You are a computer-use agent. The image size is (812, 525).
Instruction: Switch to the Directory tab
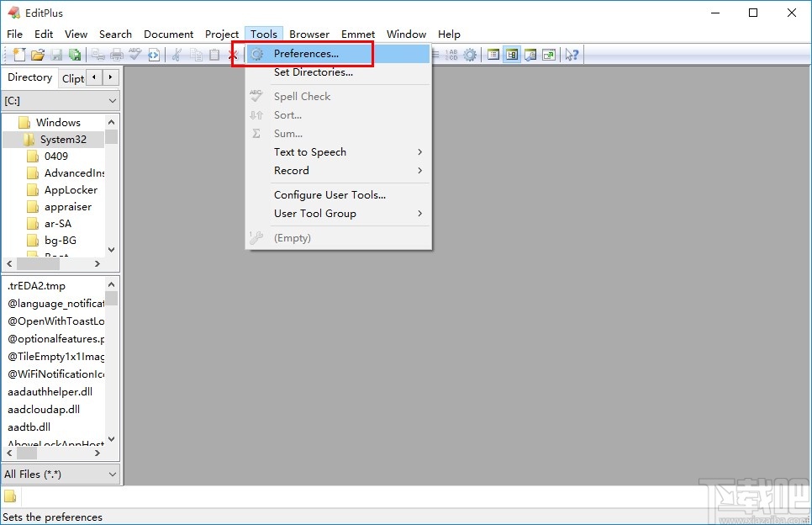tap(29, 77)
